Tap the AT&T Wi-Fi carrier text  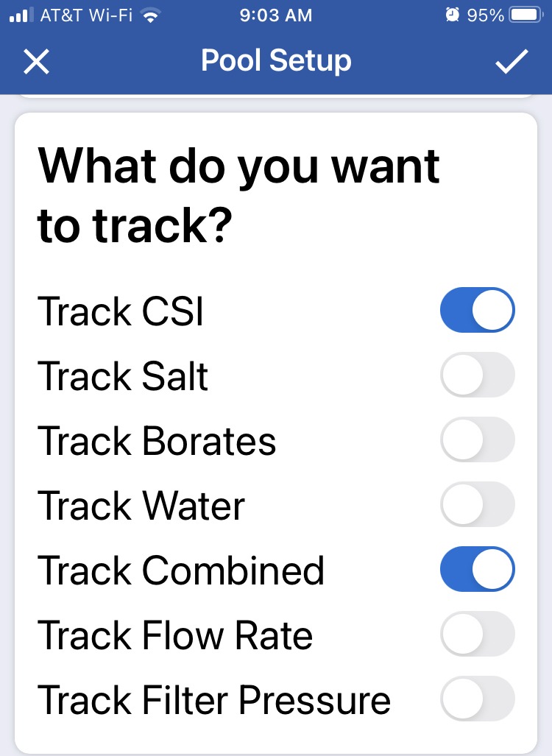(86, 15)
